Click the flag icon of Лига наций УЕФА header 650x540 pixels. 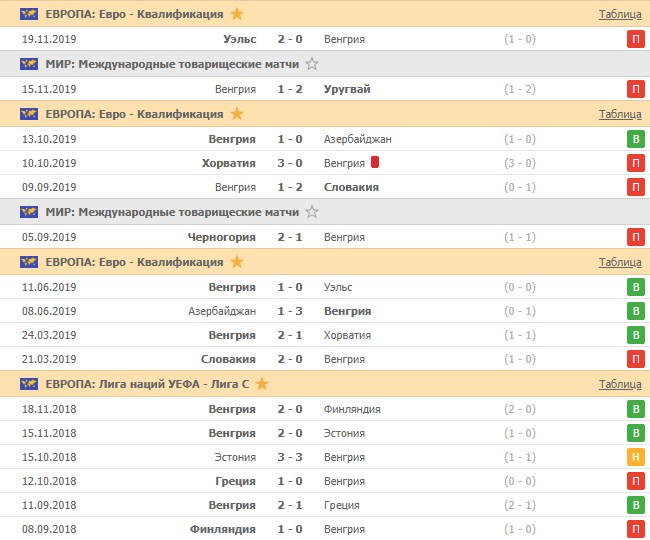point(30,384)
